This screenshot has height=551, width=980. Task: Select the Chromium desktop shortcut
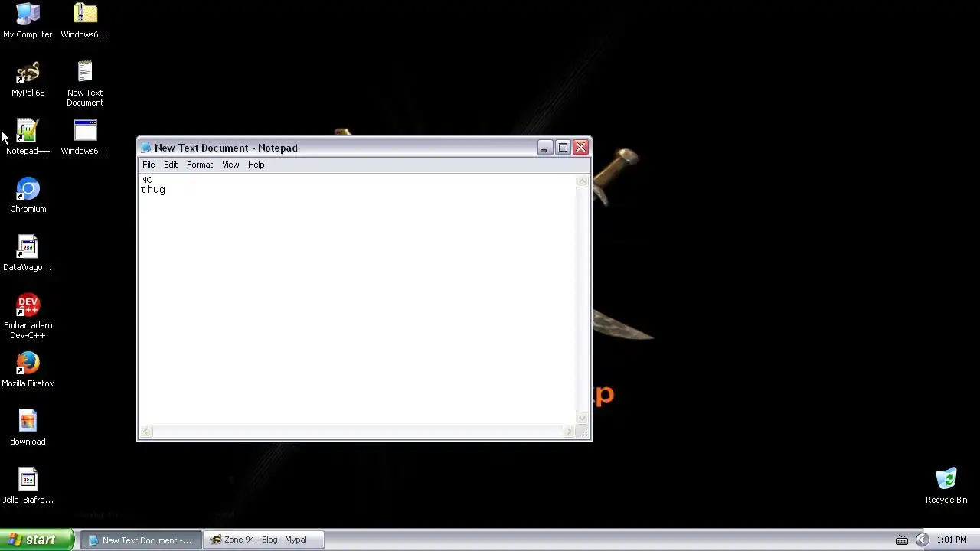coord(28,195)
